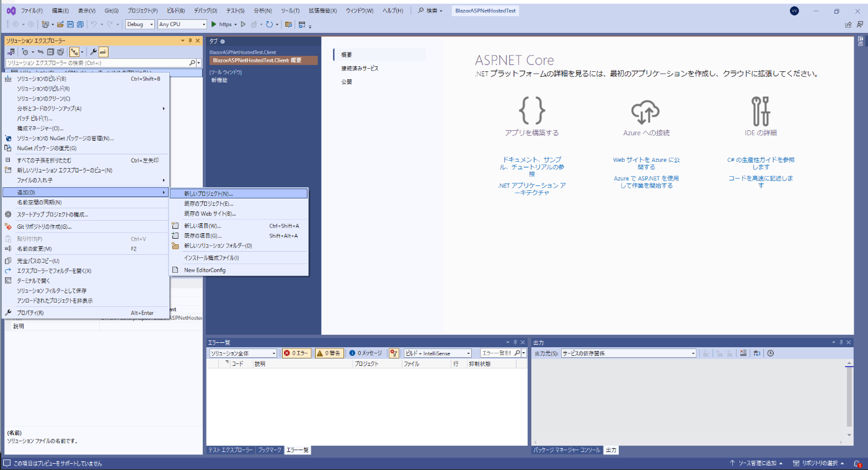Toggle auto-hide pin on Error List panel

click(x=515, y=342)
